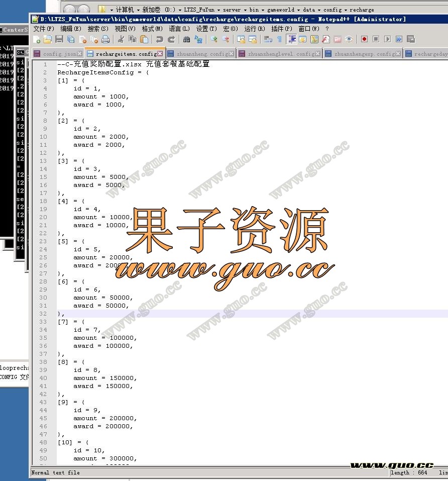The height and width of the screenshot is (481, 448).
Task: Toggle the indent guide button
Action: pyautogui.click(x=291, y=39)
